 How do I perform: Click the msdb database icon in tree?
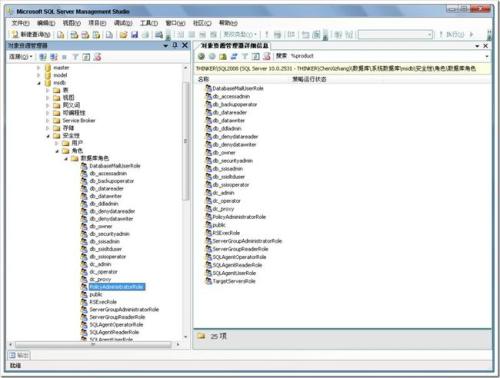(x=48, y=82)
